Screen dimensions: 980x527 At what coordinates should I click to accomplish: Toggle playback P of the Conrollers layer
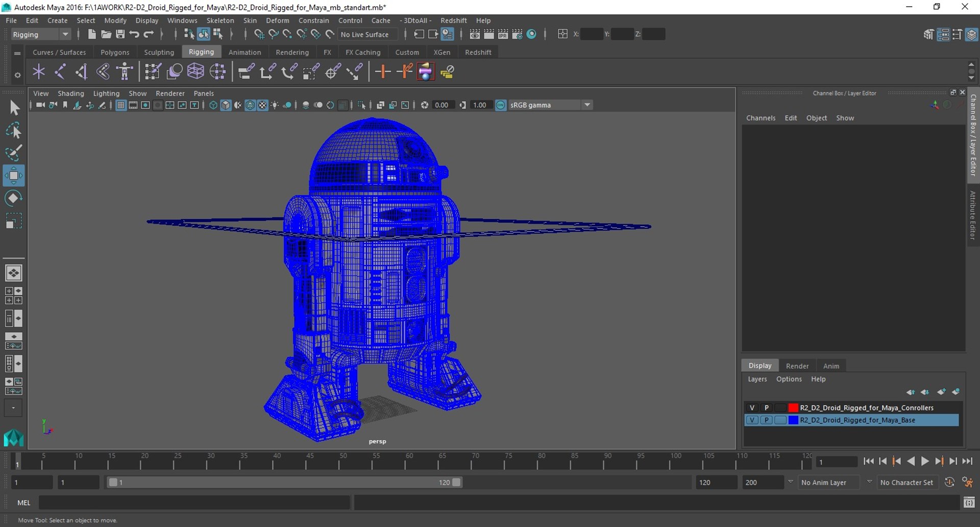tap(766, 408)
